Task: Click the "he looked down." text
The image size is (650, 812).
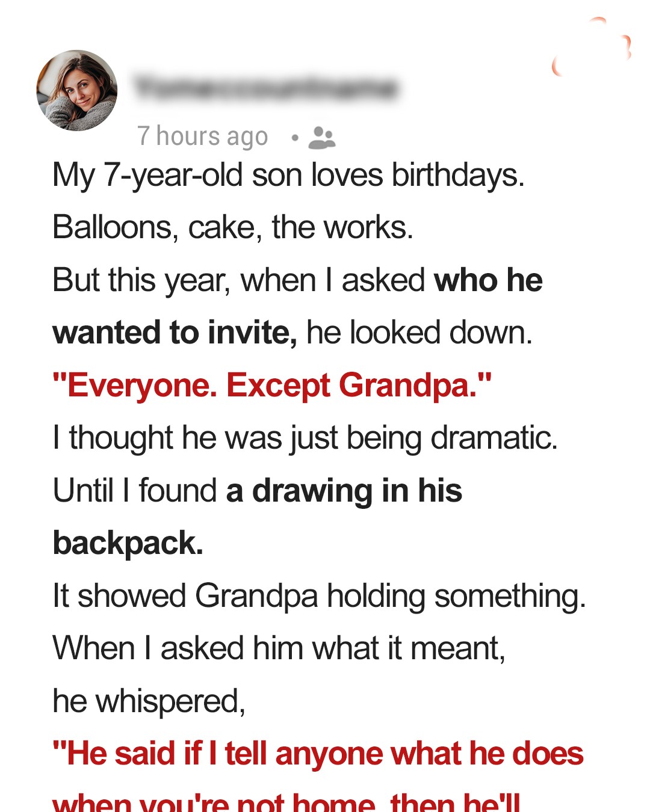Action: point(419,333)
